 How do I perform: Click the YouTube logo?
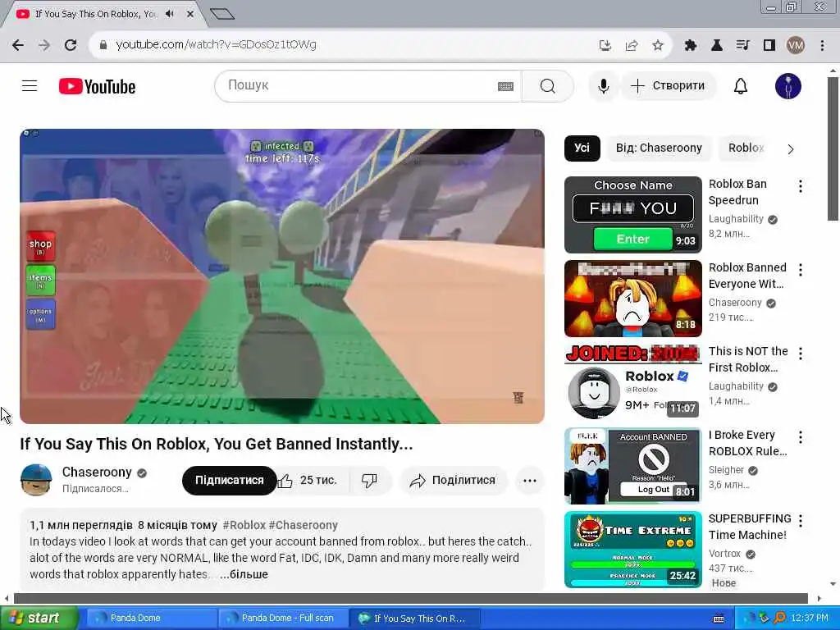(97, 86)
